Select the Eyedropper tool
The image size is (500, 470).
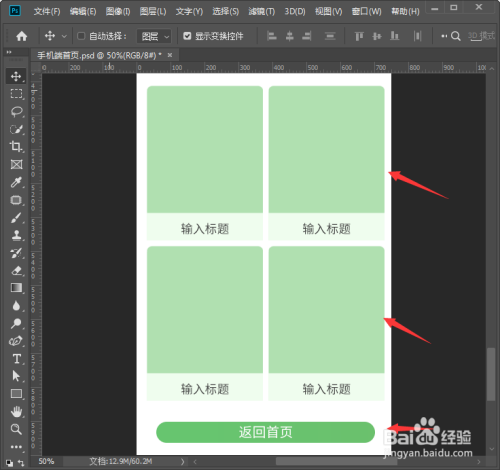(16, 182)
